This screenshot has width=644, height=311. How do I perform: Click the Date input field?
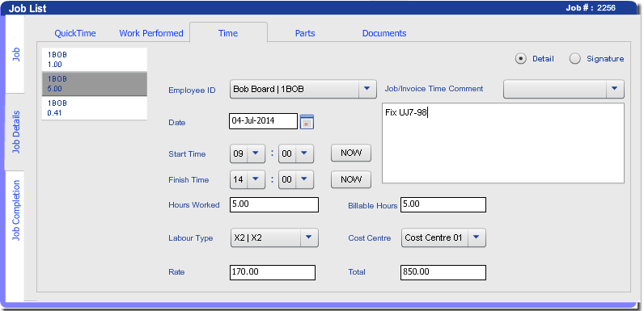(x=263, y=121)
